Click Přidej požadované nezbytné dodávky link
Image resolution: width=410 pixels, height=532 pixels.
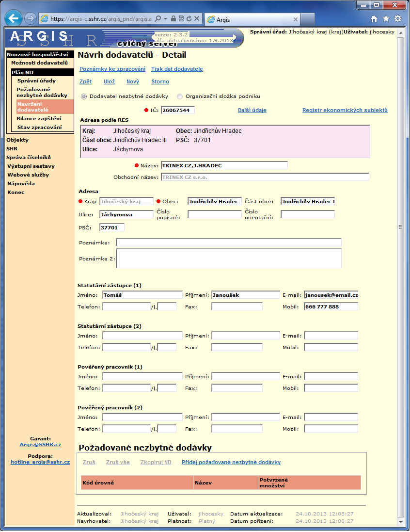tap(231, 462)
